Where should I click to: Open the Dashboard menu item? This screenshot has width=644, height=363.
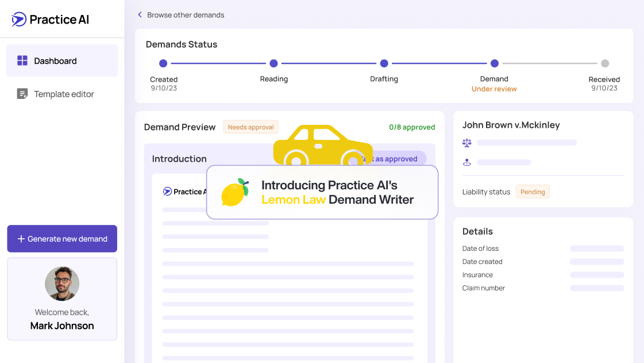tap(62, 61)
